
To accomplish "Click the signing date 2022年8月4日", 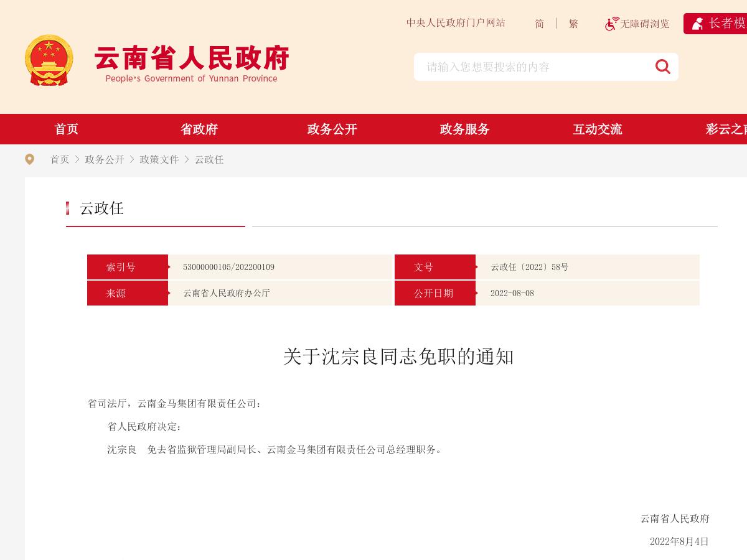I will pos(679,541).
